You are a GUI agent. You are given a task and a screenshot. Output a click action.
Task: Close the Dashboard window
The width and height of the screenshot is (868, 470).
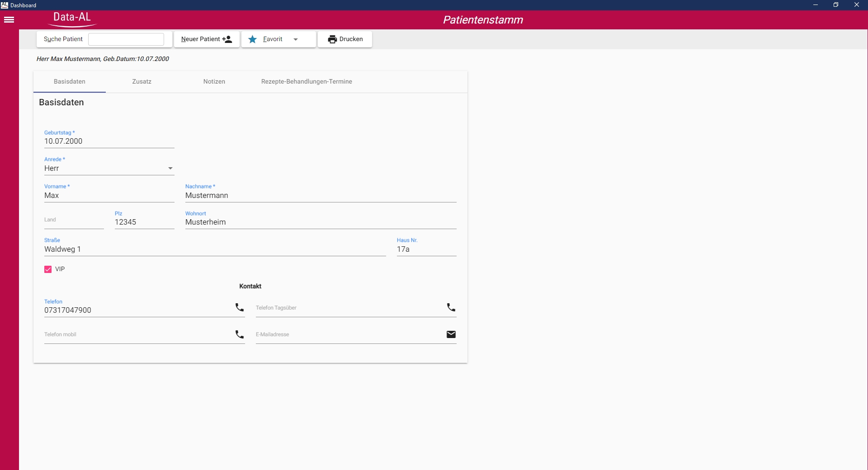857,5
